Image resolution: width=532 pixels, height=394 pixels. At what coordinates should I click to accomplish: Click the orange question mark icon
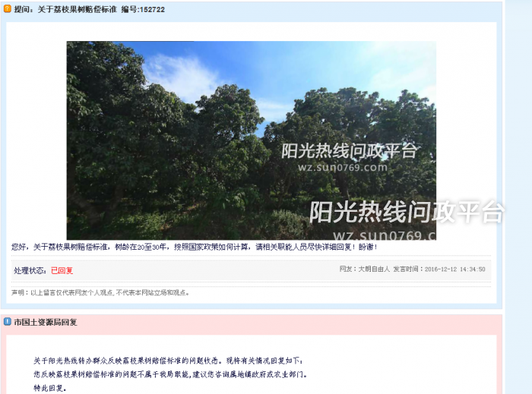(8, 9)
